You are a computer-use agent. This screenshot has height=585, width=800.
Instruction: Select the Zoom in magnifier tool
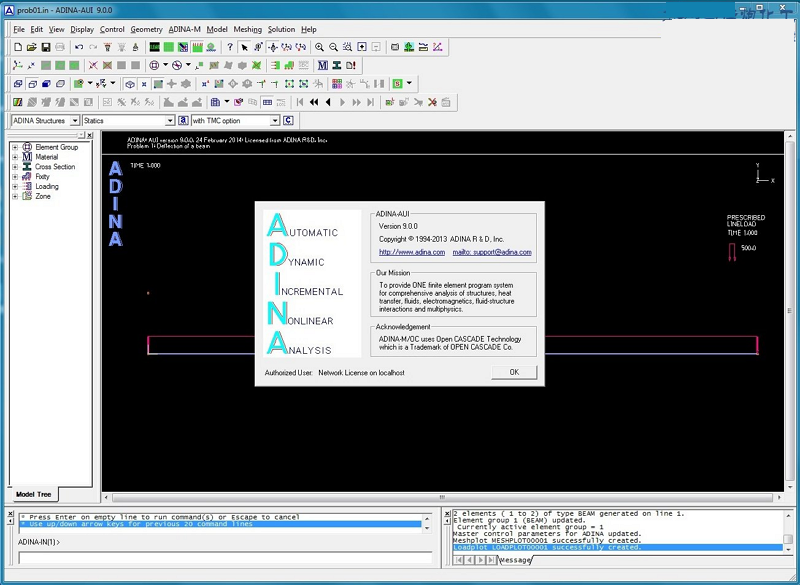tap(319, 47)
